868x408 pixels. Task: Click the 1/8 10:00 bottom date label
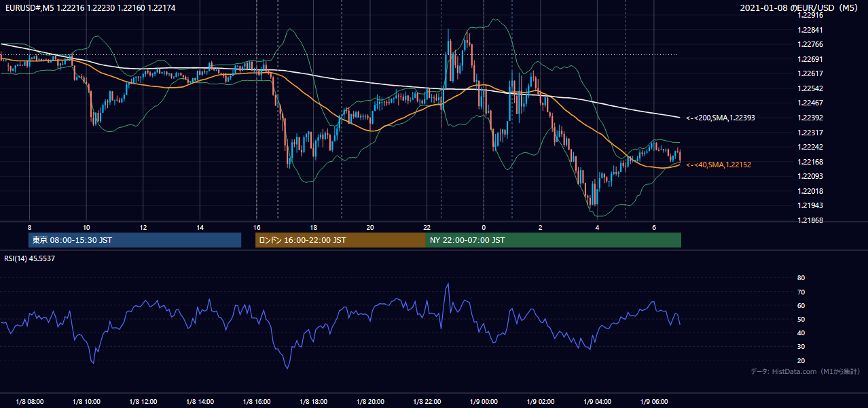coord(86,402)
